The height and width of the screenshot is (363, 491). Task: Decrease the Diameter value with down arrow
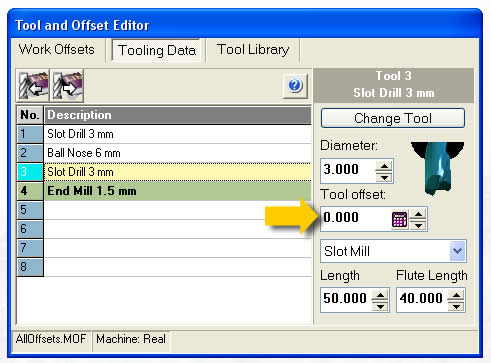click(384, 177)
